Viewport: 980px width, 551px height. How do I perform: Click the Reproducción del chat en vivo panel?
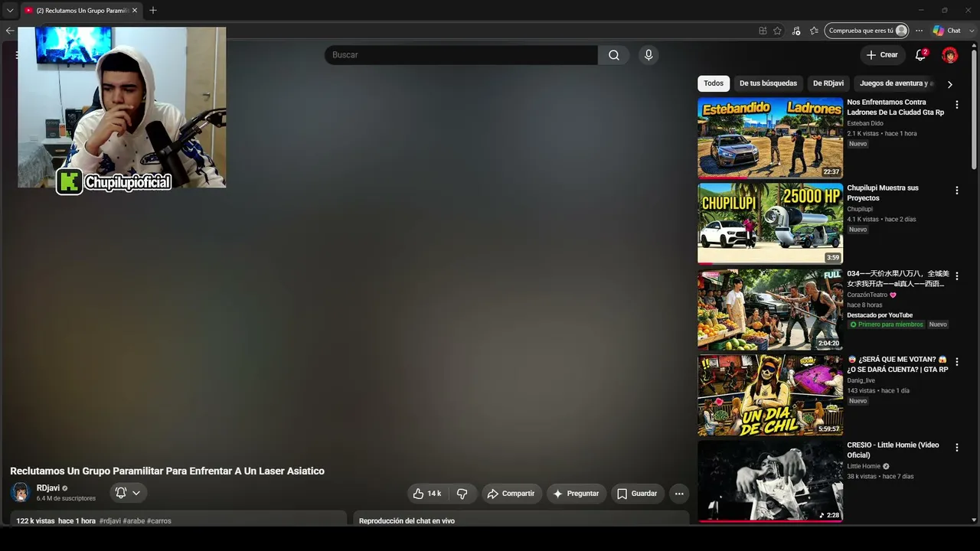(521, 519)
